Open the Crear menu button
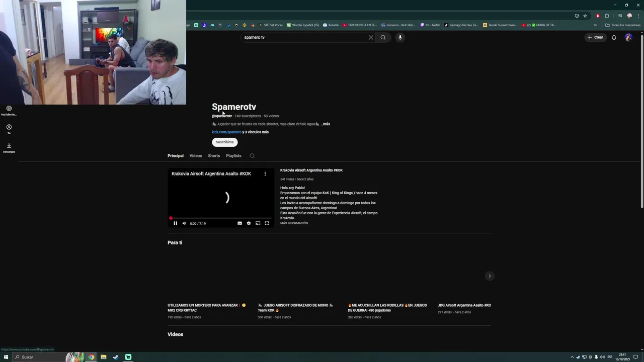 click(x=595, y=37)
